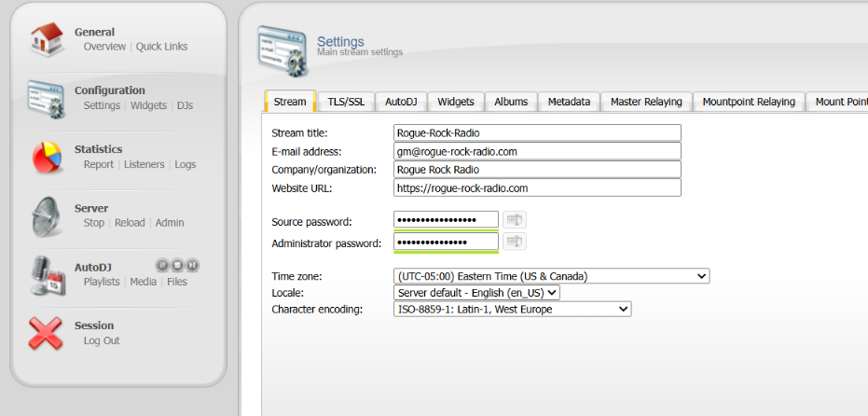Viewport: 868px width, 416px height.
Task: Switch to the Metadata tab
Action: [569, 102]
